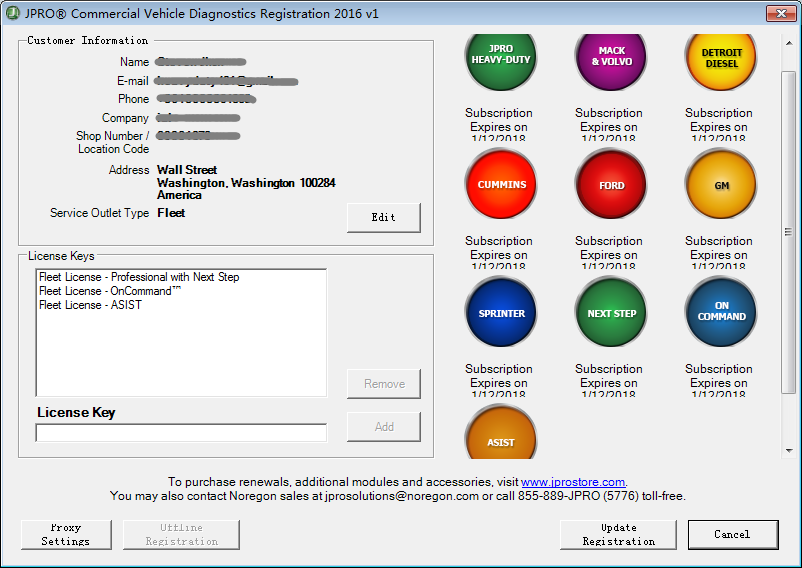Click the subscription expiry text under Mack & Volvo

point(609,125)
